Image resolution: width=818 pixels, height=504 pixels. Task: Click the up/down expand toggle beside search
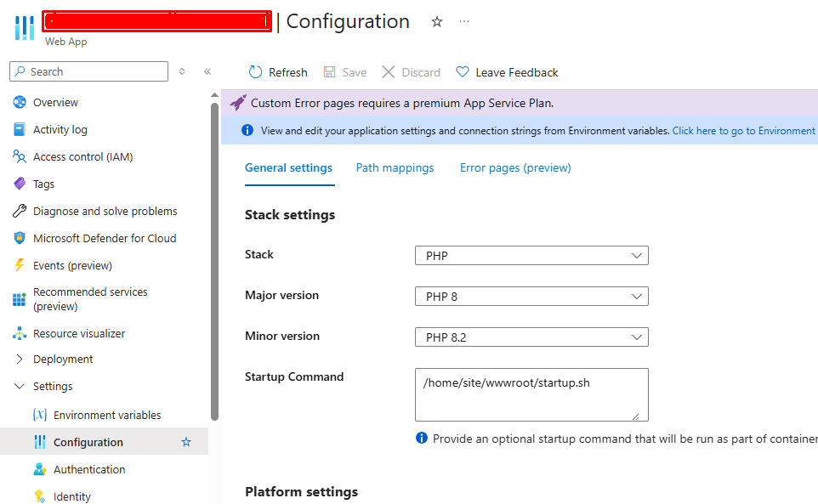(x=182, y=71)
